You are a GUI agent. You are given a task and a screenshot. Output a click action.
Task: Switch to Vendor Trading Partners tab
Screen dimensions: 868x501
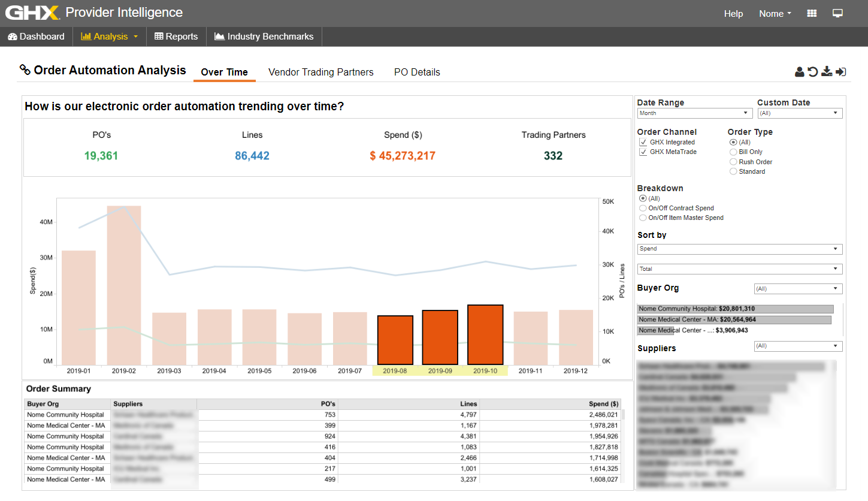point(320,72)
